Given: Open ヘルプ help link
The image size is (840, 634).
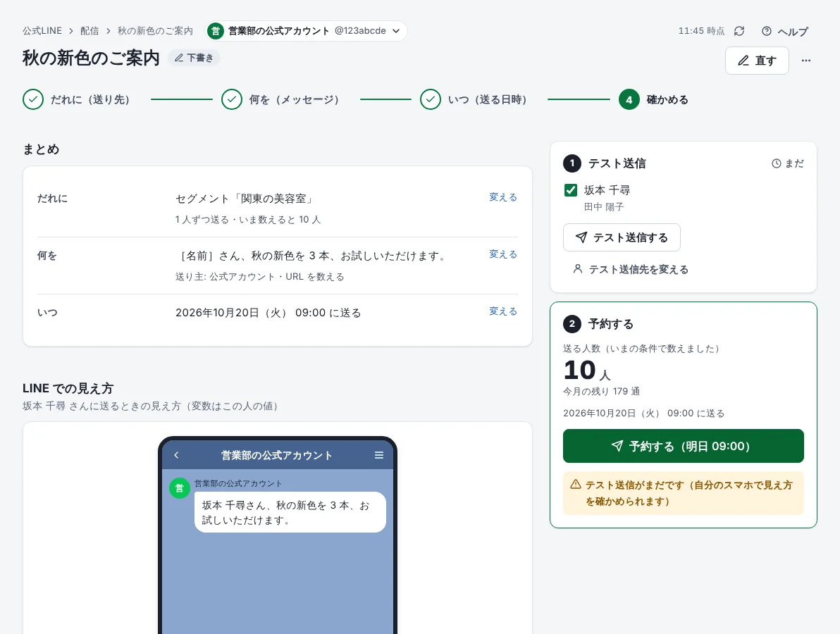Looking at the screenshot, I should [785, 31].
